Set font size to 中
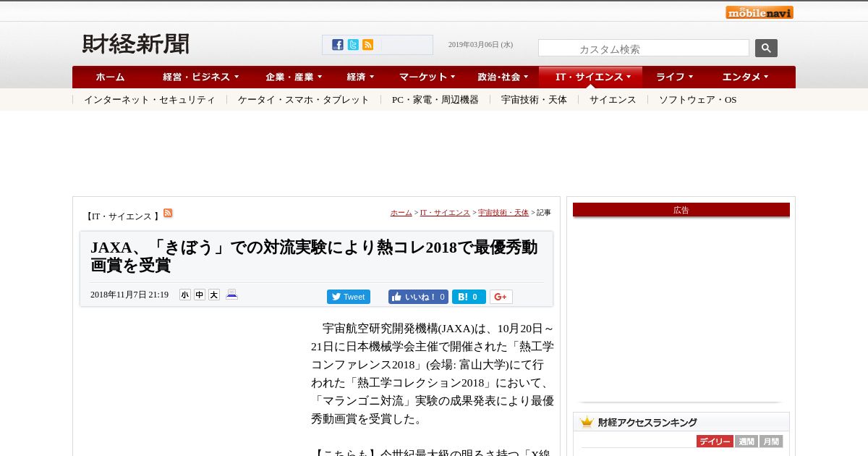Image resolution: width=868 pixels, height=456 pixels. [200, 295]
